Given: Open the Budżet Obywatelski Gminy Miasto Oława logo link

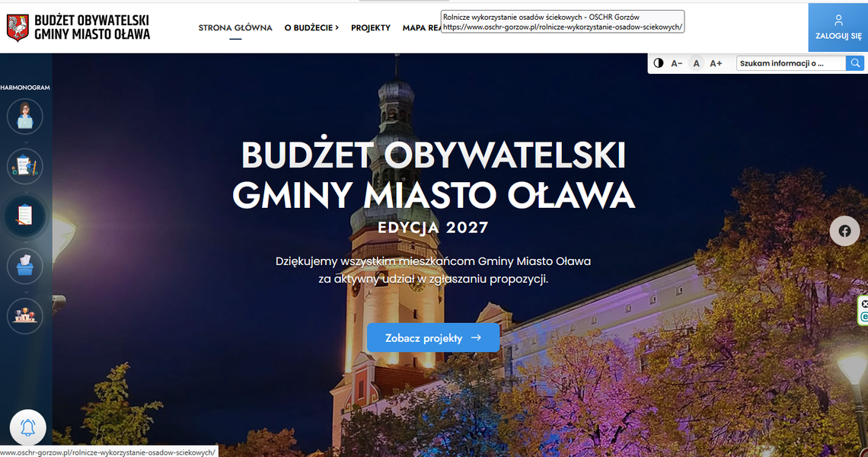Looking at the screenshot, I should (x=78, y=27).
